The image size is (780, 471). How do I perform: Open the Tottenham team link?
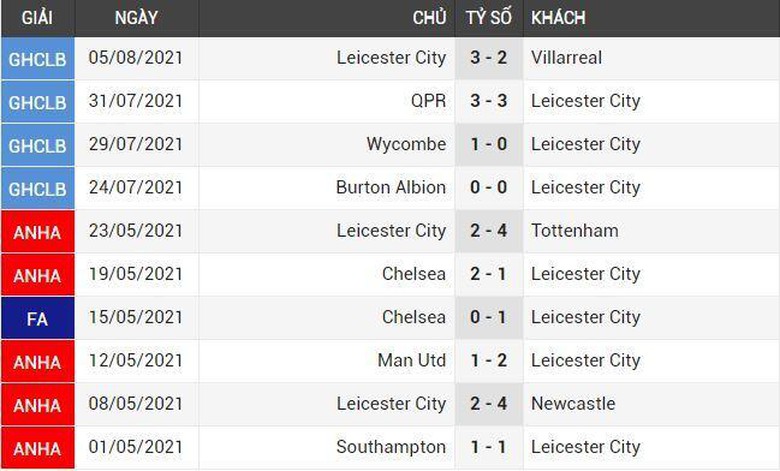pyautogui.click(x=574, y=230)
